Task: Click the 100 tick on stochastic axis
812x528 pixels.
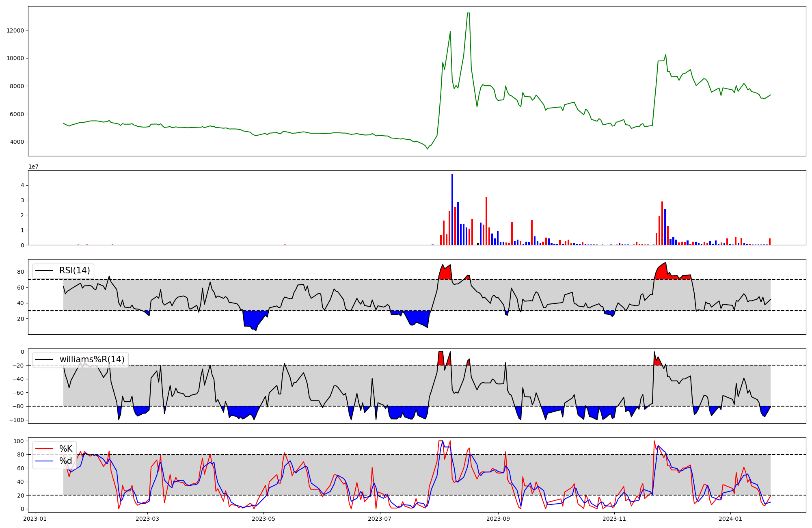Action: pyautogui.click(x=19, y=441)
